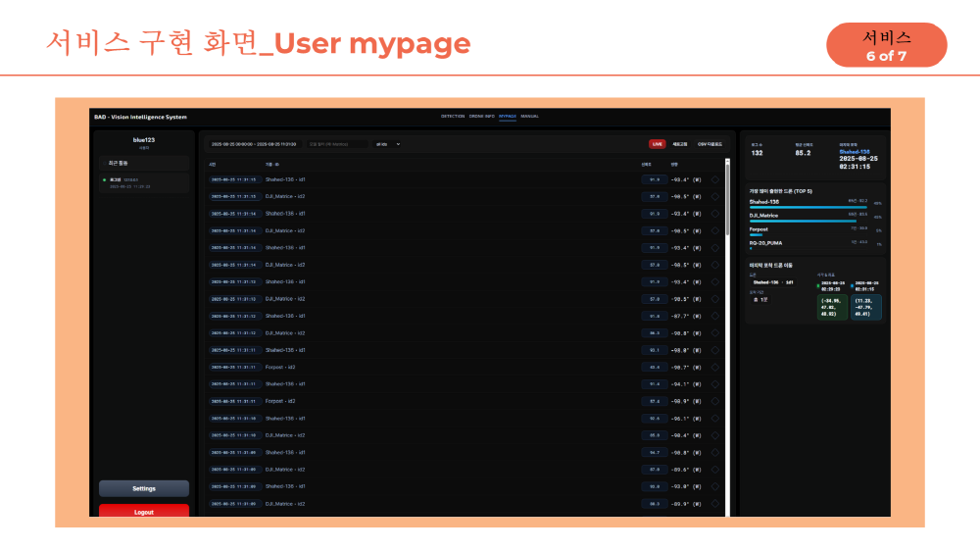This screenshot has width=980, height=551.
Task: Click the diamond icon on the 11:31:10 DJI_Matrice row
Action: [715, 435]
